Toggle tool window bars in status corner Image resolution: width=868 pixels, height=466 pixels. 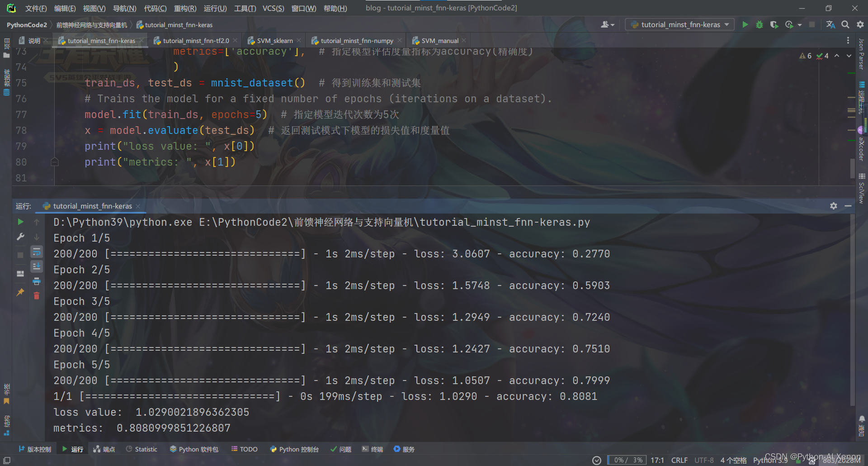tap(7, 460)
